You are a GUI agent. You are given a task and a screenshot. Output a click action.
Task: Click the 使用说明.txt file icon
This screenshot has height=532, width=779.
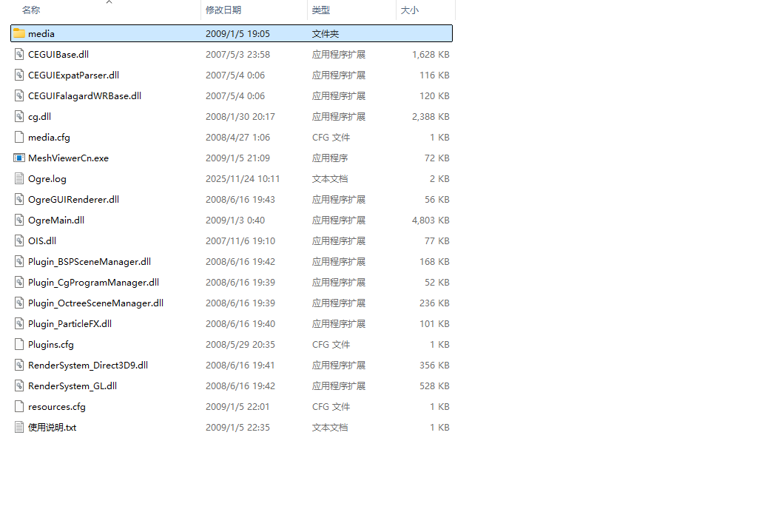click(x=19, y=427)
